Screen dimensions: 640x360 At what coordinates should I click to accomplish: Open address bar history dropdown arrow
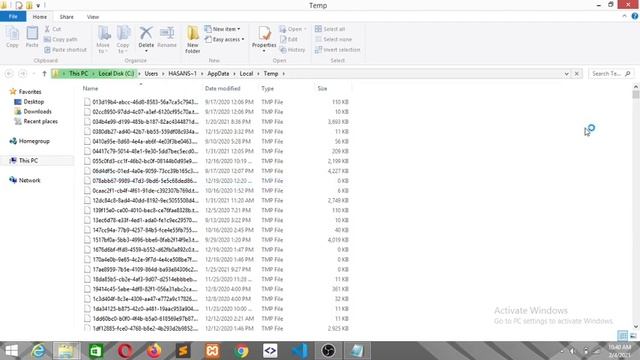click(x=567, y=74)
